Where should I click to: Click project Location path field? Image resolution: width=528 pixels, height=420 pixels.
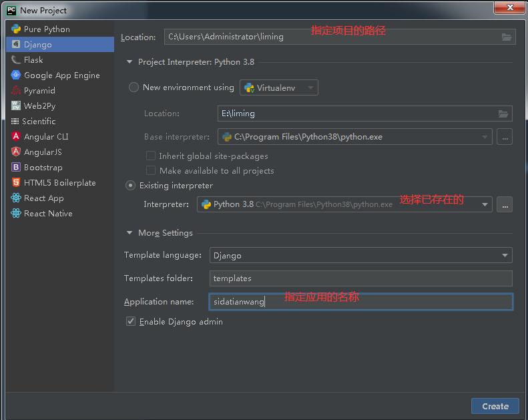(x=340, y=37)
